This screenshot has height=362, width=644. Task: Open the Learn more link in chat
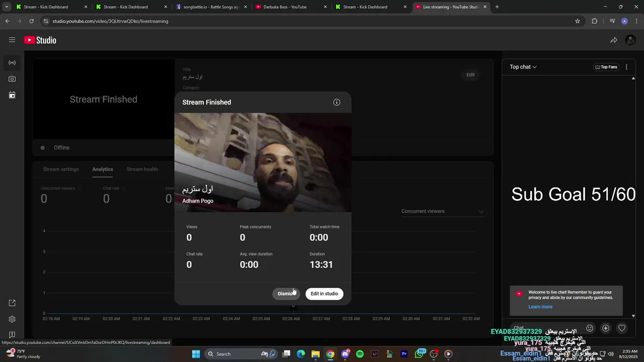pos(540,307)
